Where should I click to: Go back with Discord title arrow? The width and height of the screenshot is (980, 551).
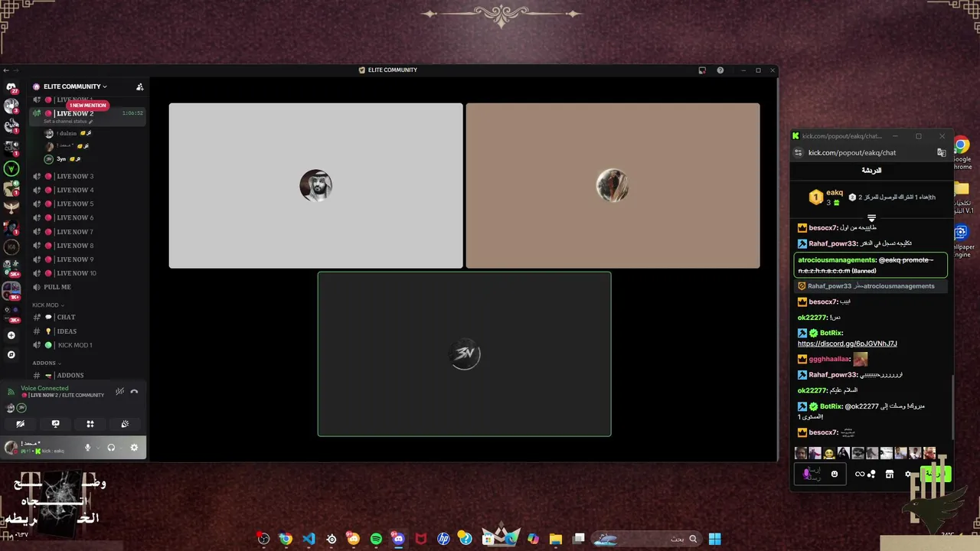(6, 70)
